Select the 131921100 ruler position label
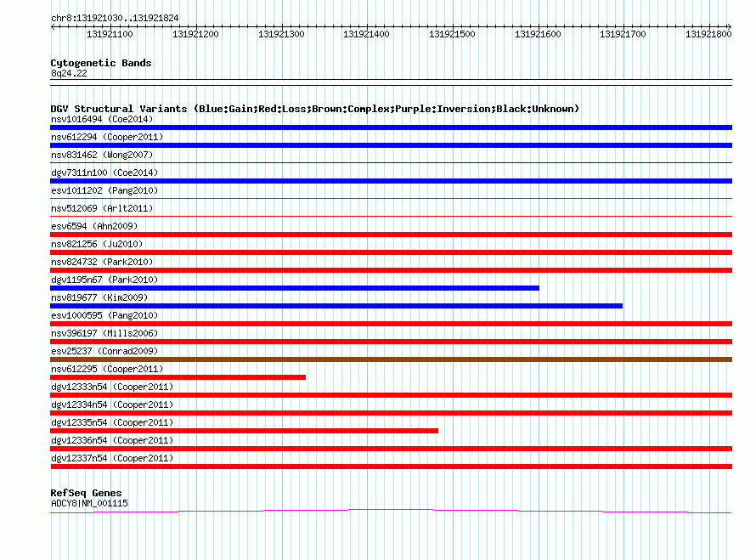This screenshot has height=560, width=756. [x=110, y=34]
